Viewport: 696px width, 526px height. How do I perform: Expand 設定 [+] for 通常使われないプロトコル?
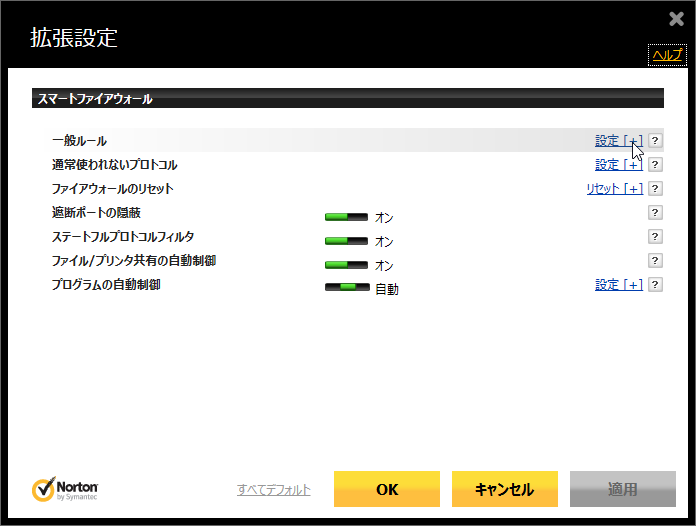click(618, 165)
